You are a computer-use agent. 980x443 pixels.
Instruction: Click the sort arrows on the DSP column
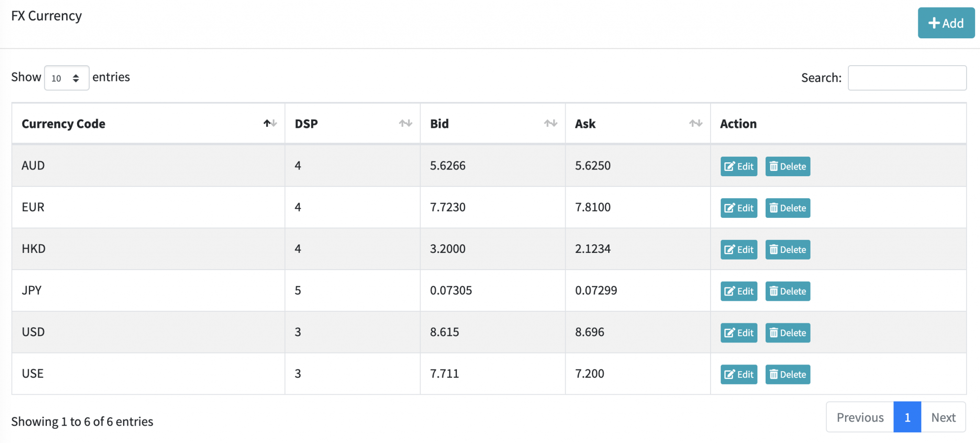405,123
